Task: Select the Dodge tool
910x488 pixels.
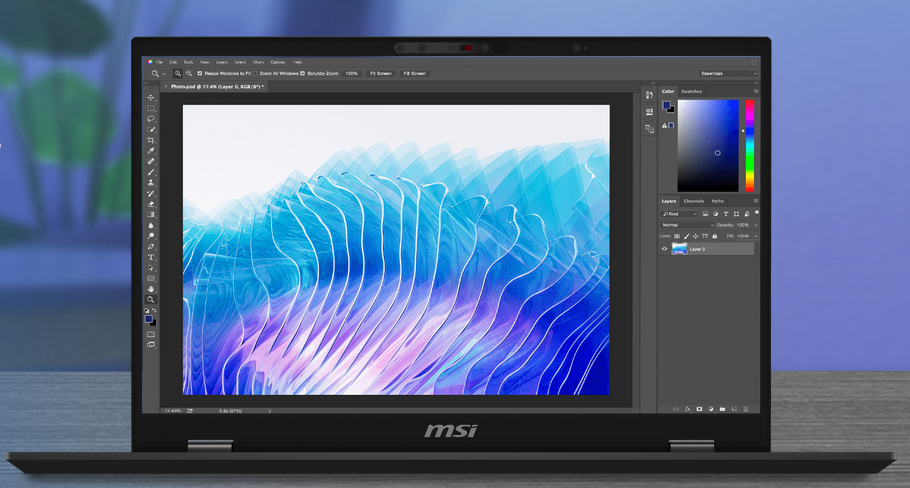Action: [151, 236]
